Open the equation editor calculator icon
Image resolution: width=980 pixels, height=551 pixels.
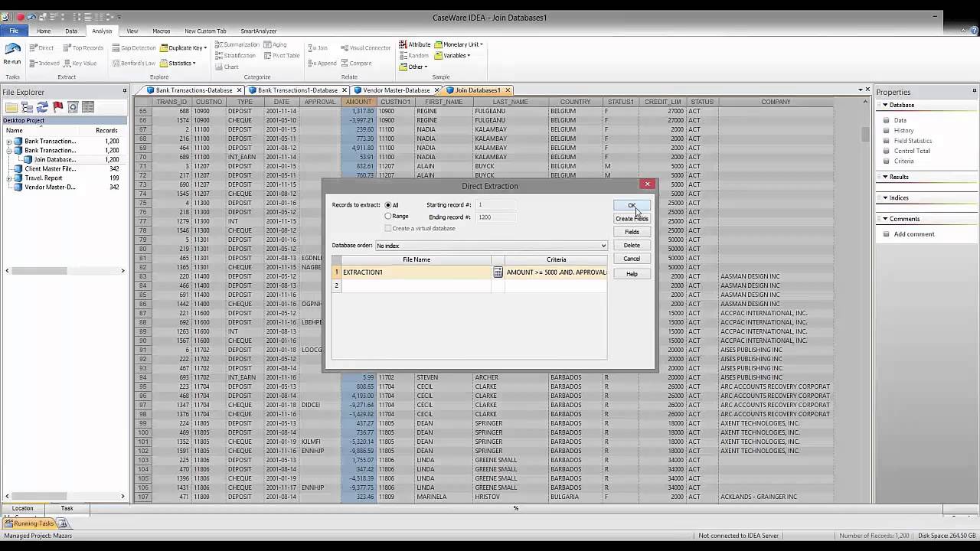498,272
